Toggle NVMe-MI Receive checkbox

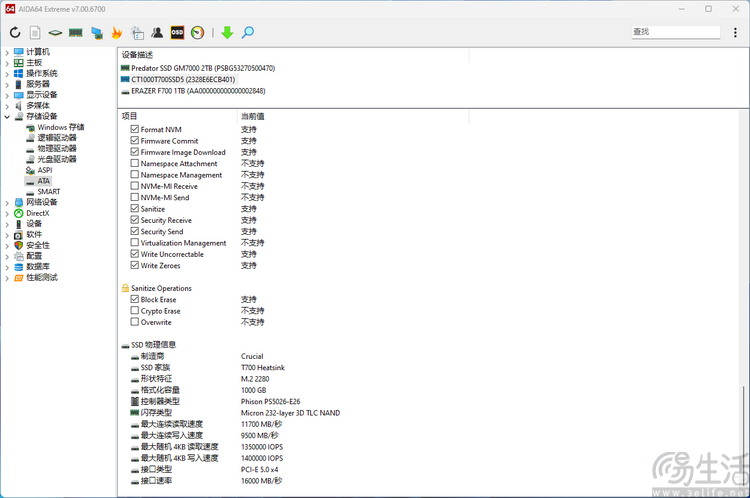(135, 186)
